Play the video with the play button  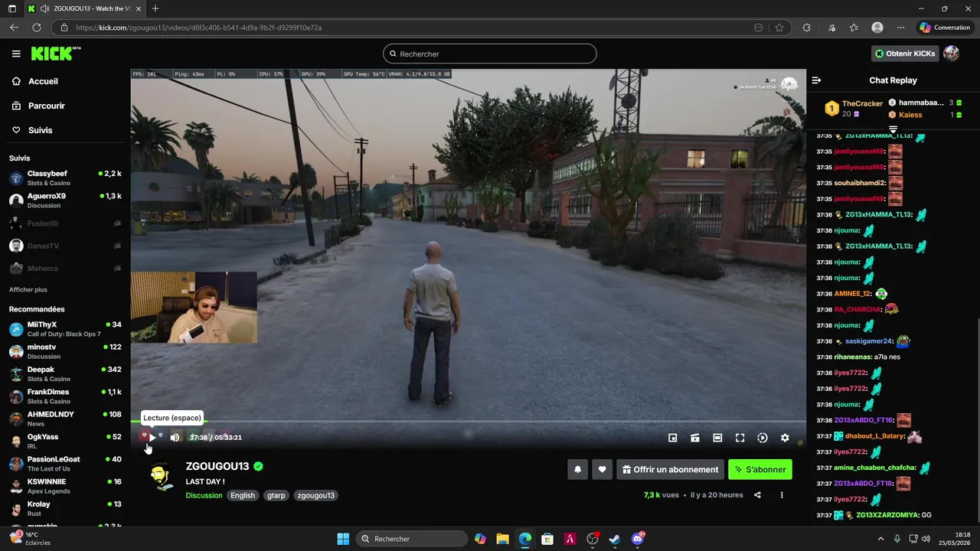pyautogui.click(x=152, y=438)
